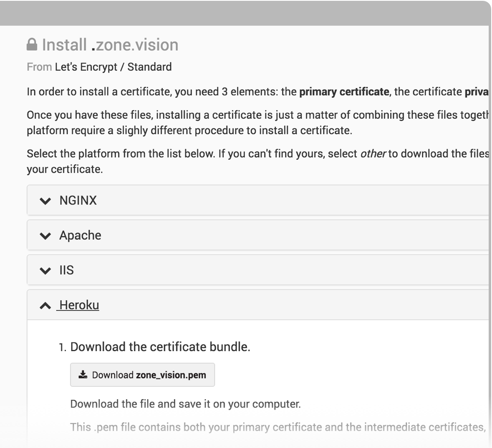Image resolution: width=492 pixels, height=448 pixels.
Task: Click the underlined Heroku link
Action: pyautogui.click(x=79, y=305)
